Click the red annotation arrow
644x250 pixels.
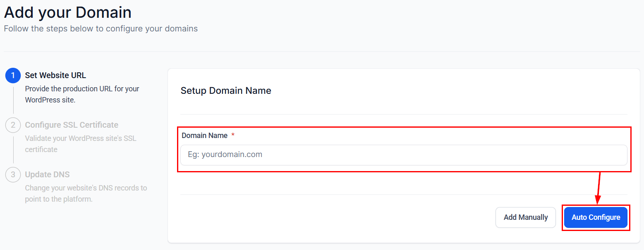click(x=598, y=188)
